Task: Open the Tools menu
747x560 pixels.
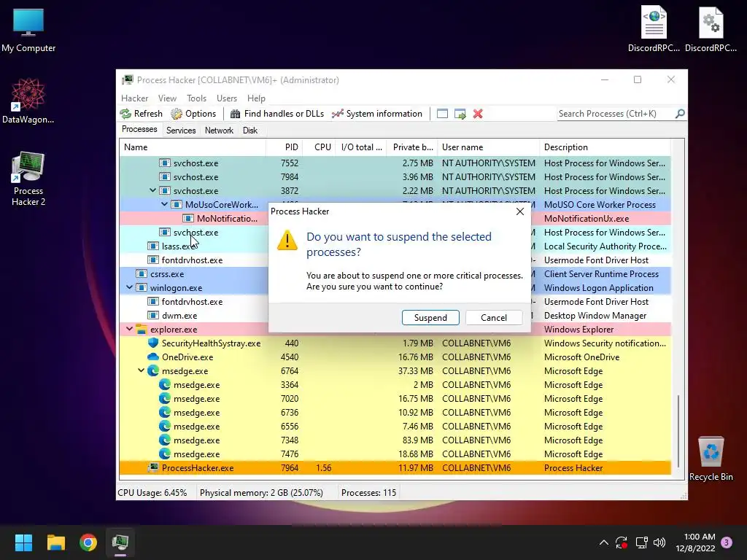Action: coord(196,98)
